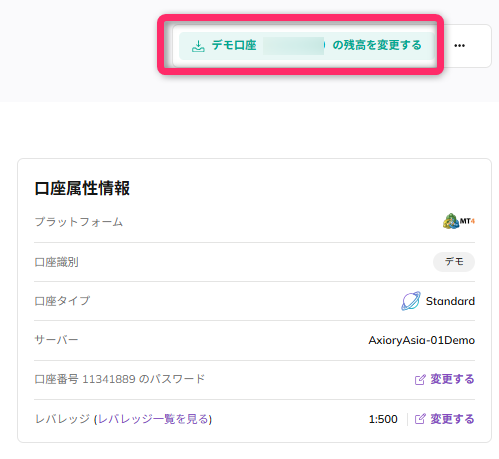
Task: Click 変更する link for leverage
Action: pyautogui.click(x=452, y=419)
